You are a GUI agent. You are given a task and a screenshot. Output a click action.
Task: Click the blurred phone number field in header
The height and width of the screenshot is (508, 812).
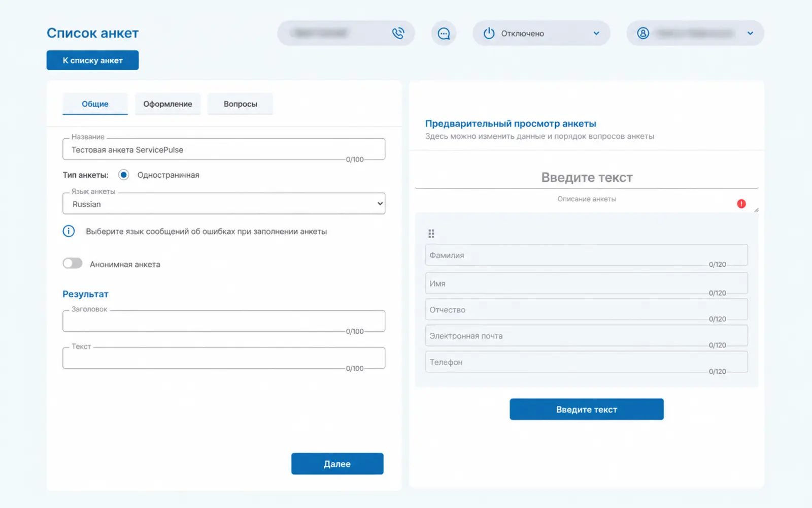tap(346, 33)
